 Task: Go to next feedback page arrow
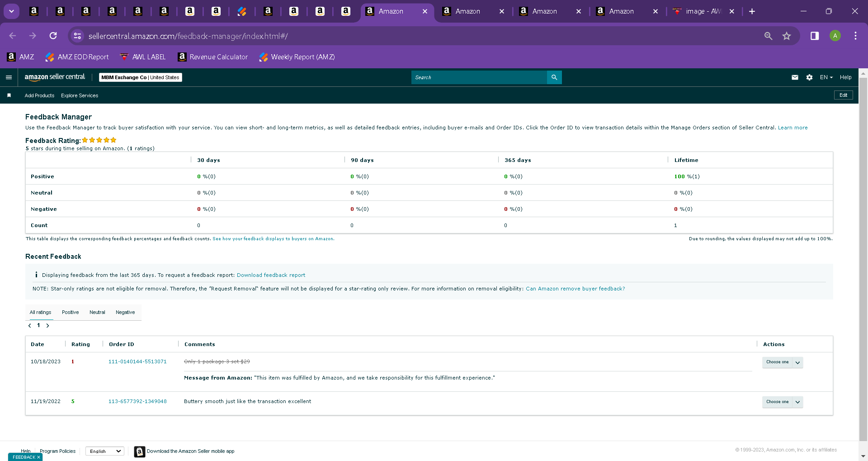click(47, 326)
